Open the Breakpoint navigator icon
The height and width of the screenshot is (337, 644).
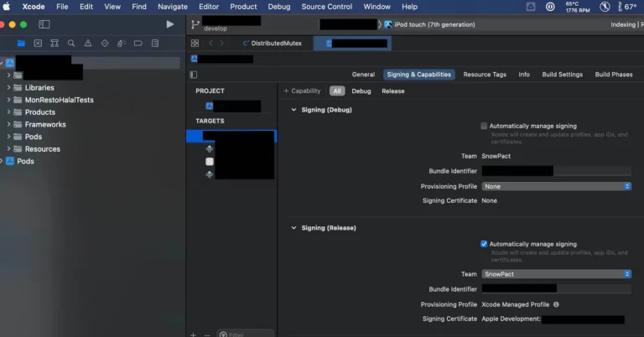coord(138,43)
